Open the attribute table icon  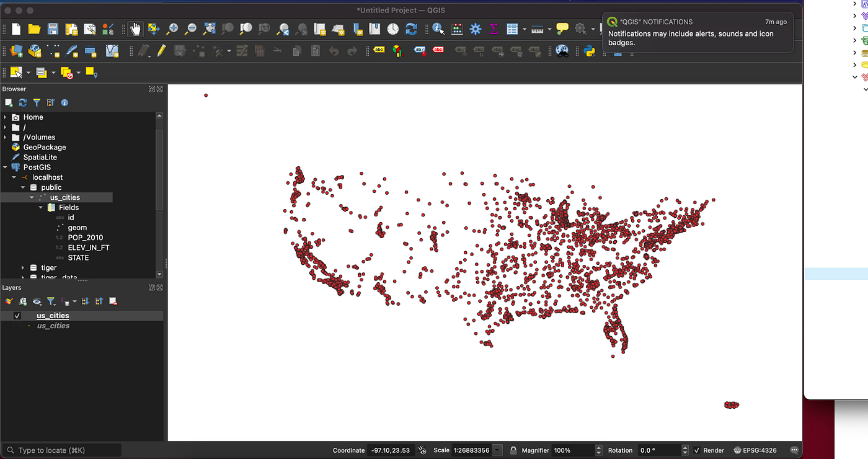(x=512, y=29)
